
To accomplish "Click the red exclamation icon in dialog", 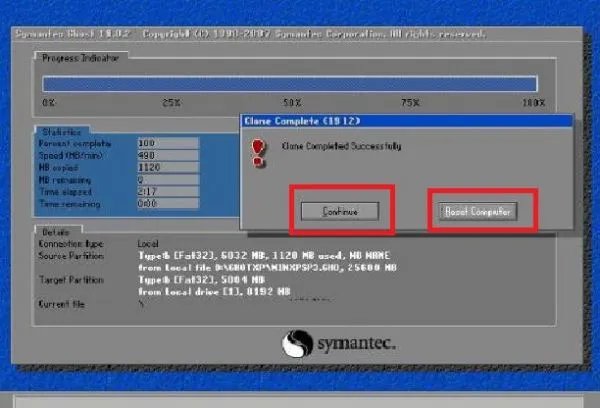I will [x=259, y=150].
